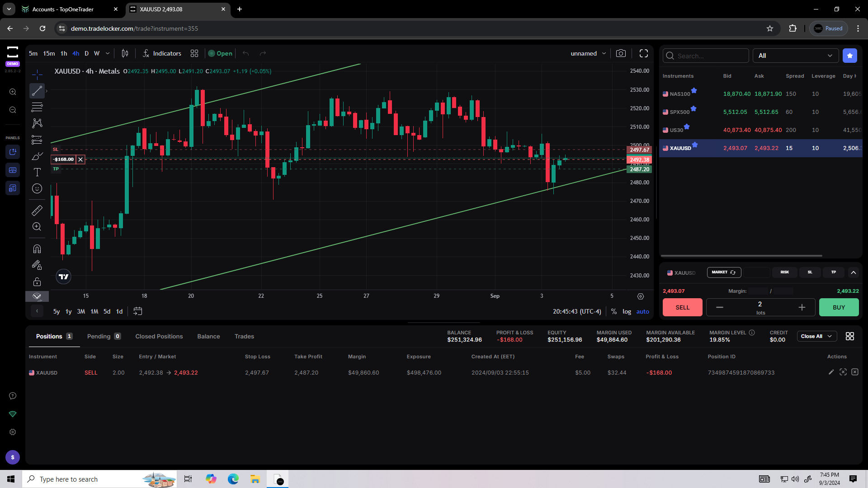Screen dimensions: 868x488
Task: Toggle auto scale on price axis
Action: click(x=642, y=311)
